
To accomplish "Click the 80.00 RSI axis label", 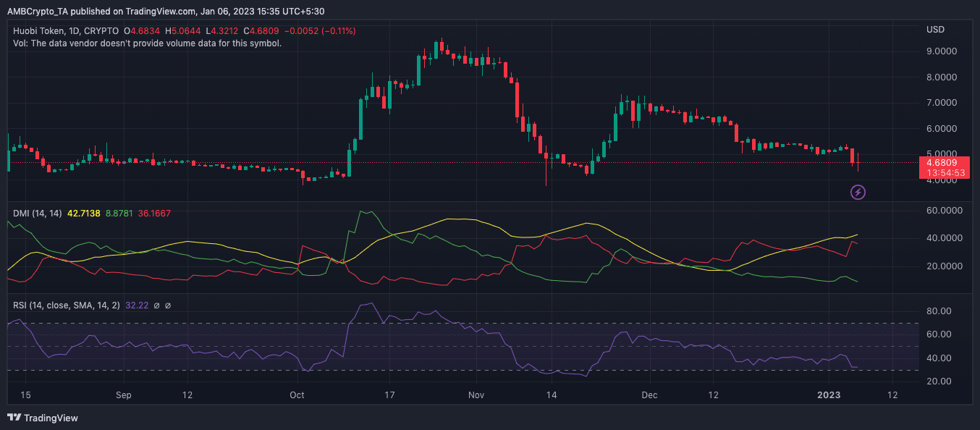I will click(x=938, y=311).
